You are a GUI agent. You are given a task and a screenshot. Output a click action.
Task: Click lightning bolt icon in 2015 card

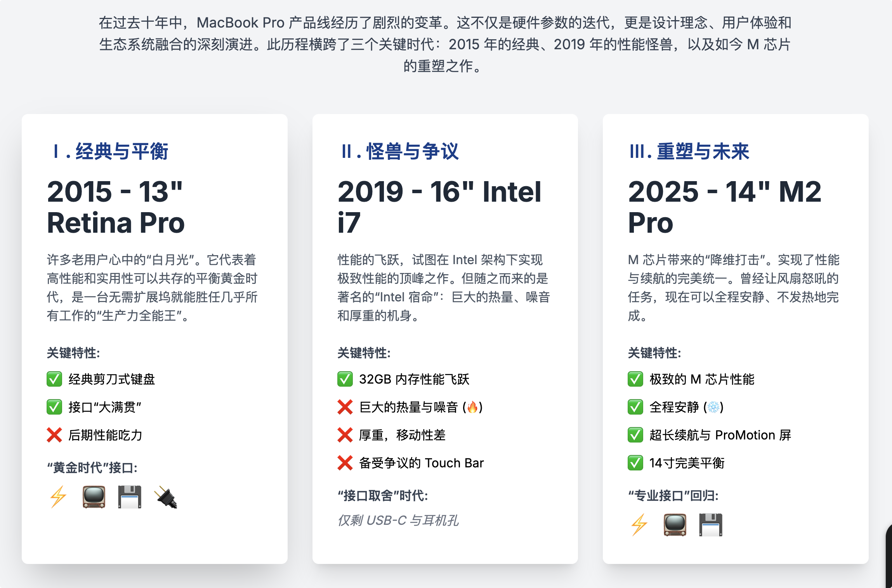[x=58, y=497]
